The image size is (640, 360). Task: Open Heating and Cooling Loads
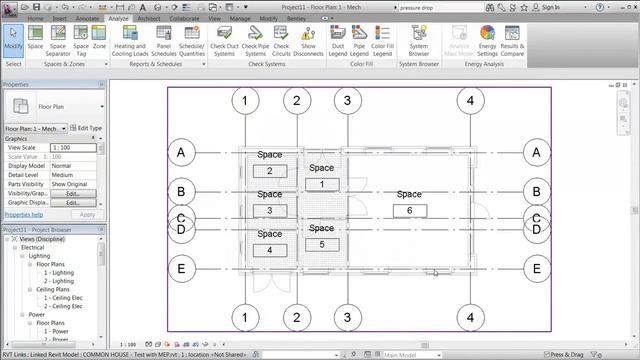pyautogui.click(x=130, y=41)
